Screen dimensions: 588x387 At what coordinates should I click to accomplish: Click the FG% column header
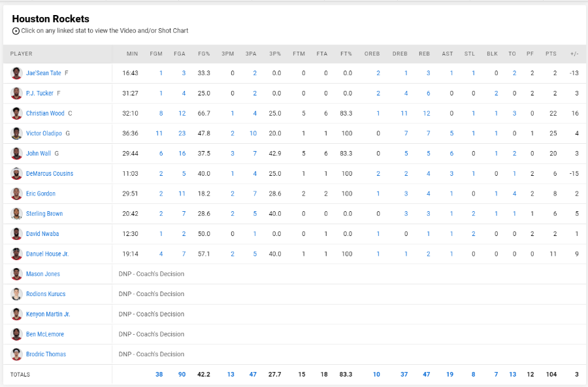pos(204,54)
